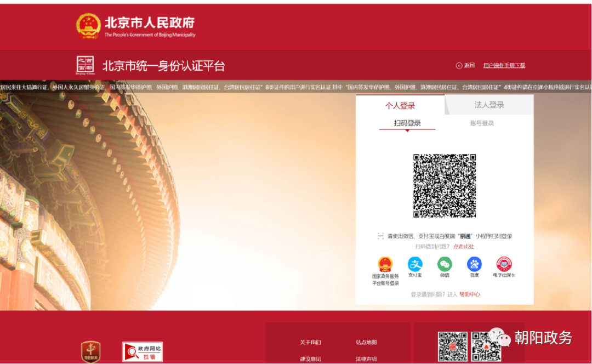This screenshot has width=592, height=364.
Task: Open 法律声明 in the footer
Action: click(x=366, y=359)
